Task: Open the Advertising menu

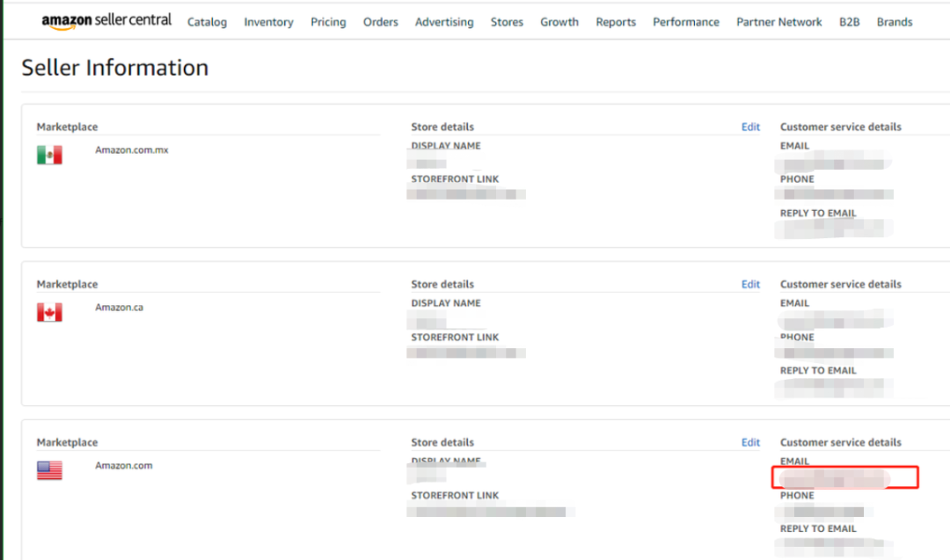Action: point(444,22)
